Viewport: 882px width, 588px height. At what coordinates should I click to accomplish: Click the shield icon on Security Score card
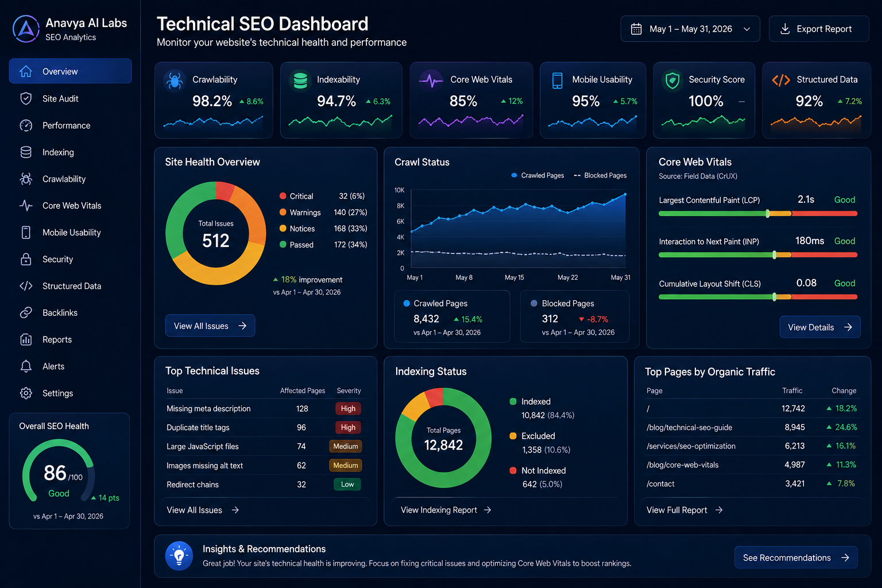(x=672, y=81)
